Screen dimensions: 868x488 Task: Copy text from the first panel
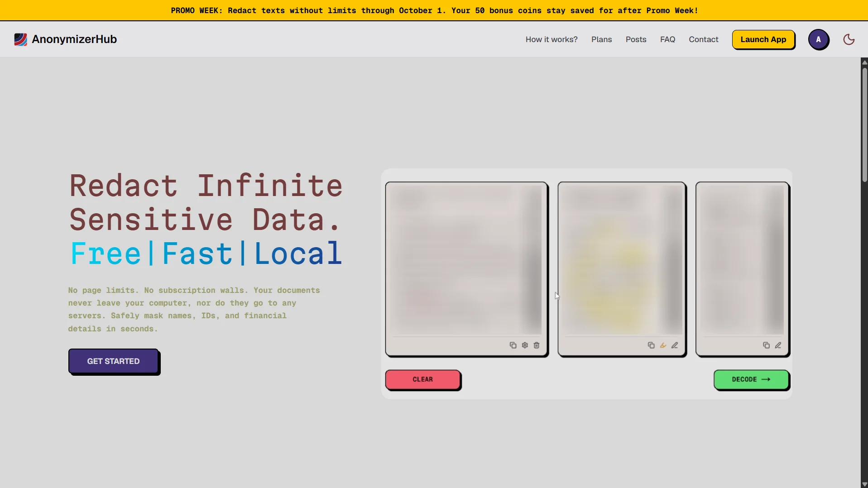[513, 345]
